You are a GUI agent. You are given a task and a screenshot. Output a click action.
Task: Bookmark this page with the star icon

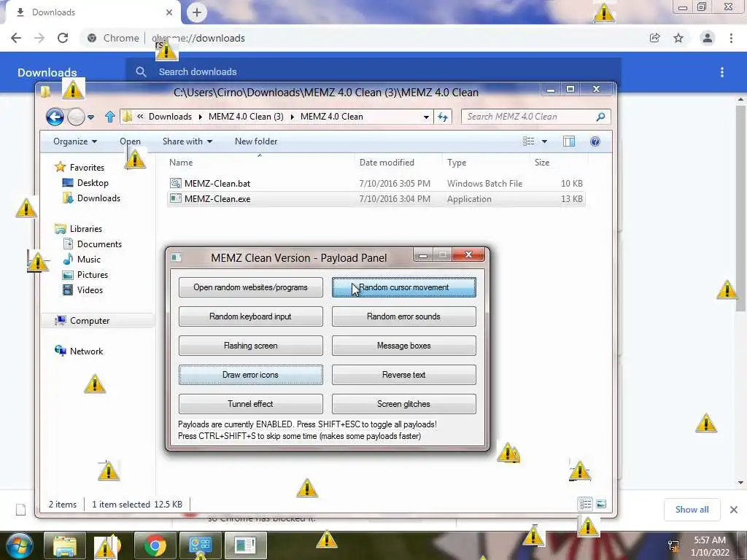[678, 38]
